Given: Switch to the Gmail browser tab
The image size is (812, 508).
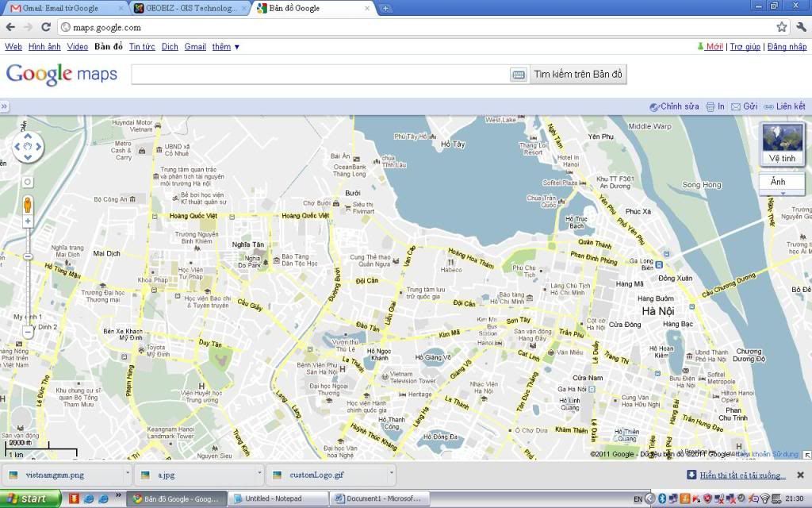Looking at the screenshot, I should coord(65,9).
